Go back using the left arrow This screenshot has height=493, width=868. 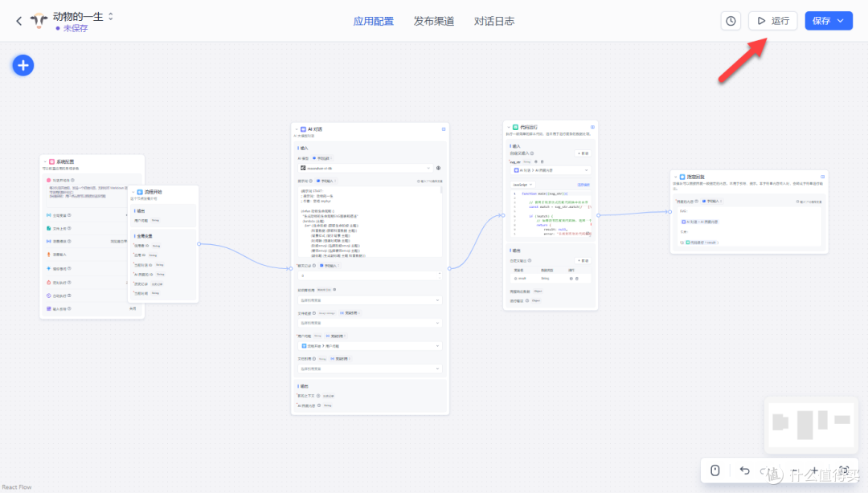[19, 21]
